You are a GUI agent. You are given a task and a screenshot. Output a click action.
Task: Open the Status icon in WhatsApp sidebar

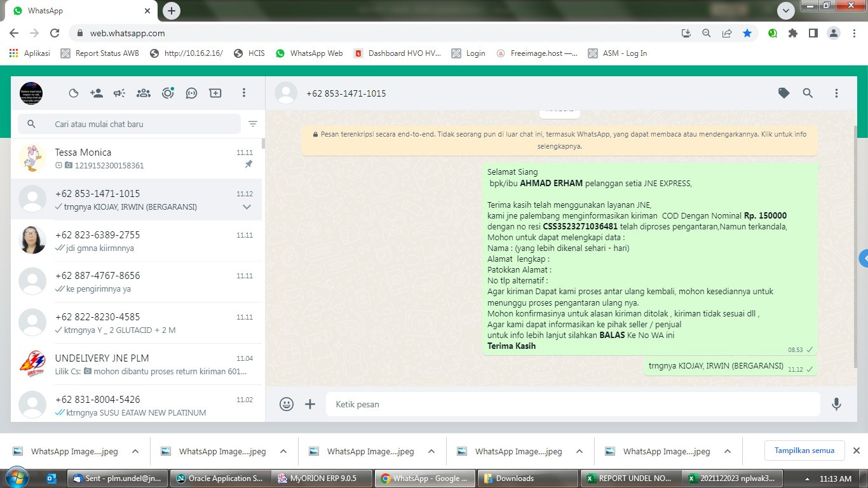coord(74,93)
